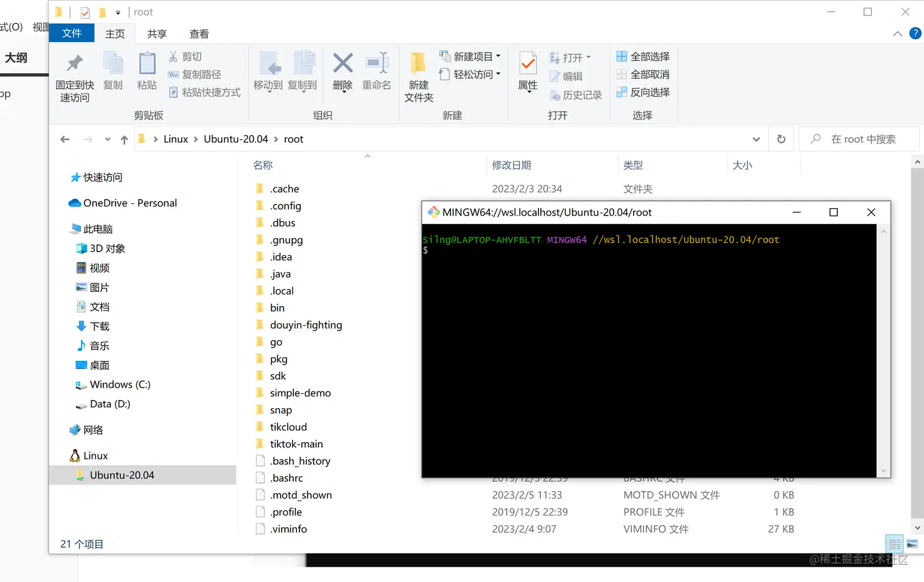Switch to View (查看) tab
The width and height of the screenshot is (924, 582).
point(199,34)
